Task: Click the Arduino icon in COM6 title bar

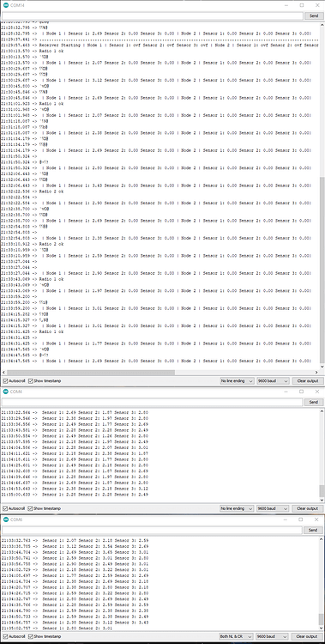Action: click(6, 519)
